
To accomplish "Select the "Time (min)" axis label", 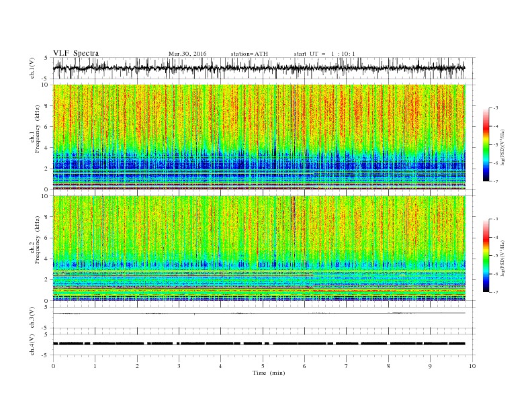I will pos(269,373).
